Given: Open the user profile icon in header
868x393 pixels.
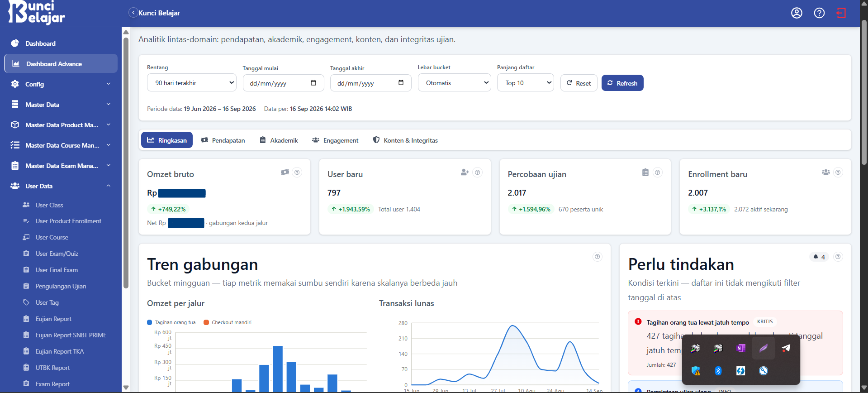Looking at the screenshot, I should [797, 13].
